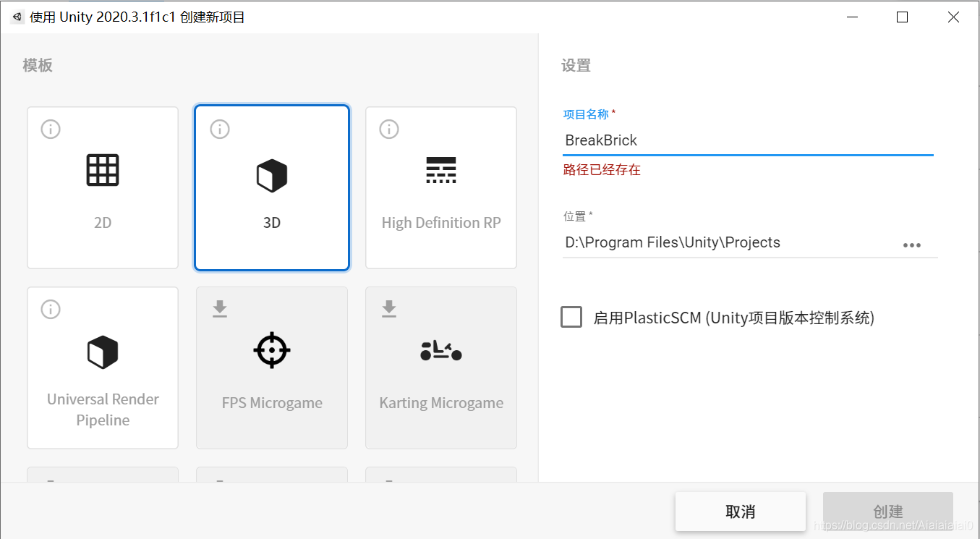
Task: Select the High Definition RP label
Action: point(441,223)
